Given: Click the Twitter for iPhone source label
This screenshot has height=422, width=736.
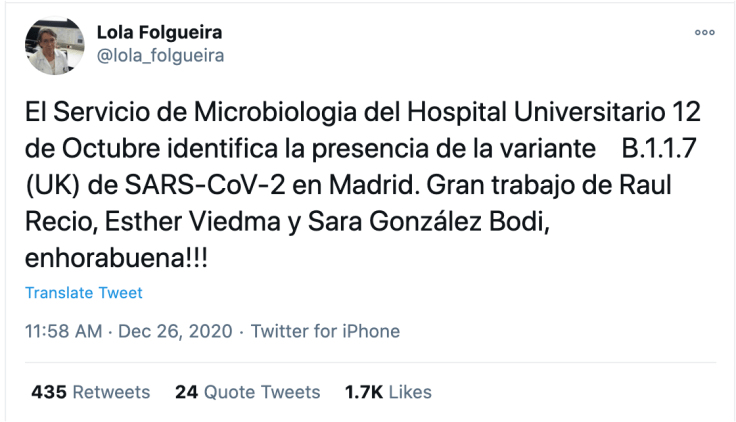Looking at the screenshot, I should [325, 331].
